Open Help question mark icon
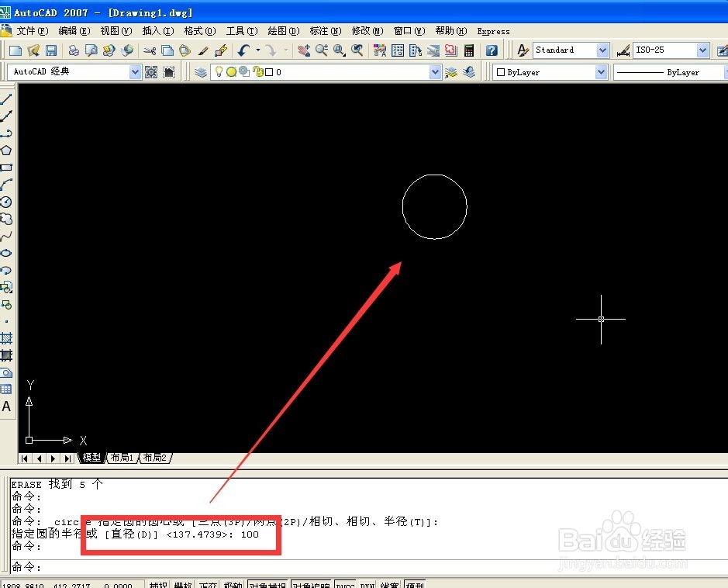This screenshot has height=588, width=728. pos(492,50)
